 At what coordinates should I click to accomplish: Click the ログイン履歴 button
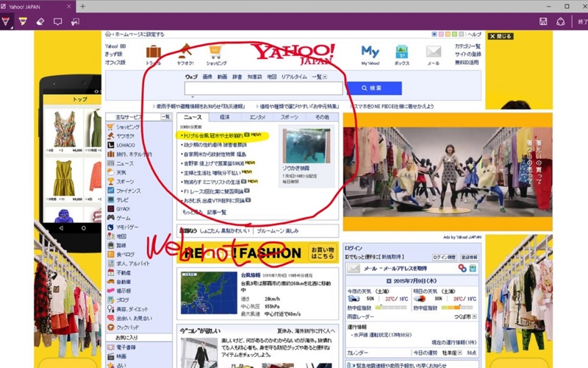(x=444, y=257)
